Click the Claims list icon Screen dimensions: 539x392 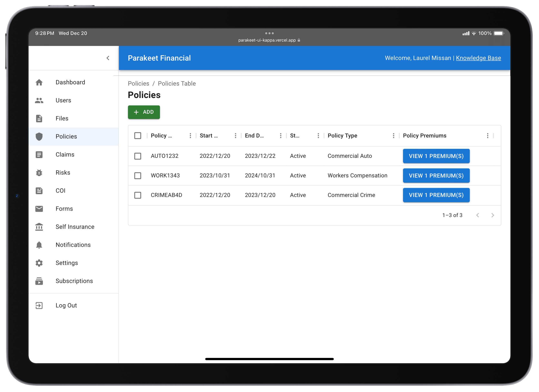coord(39,155)
